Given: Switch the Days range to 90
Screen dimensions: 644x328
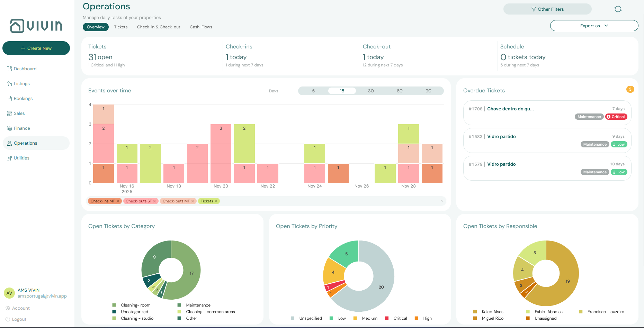Looking at the screenshot, I should (428, 91).
